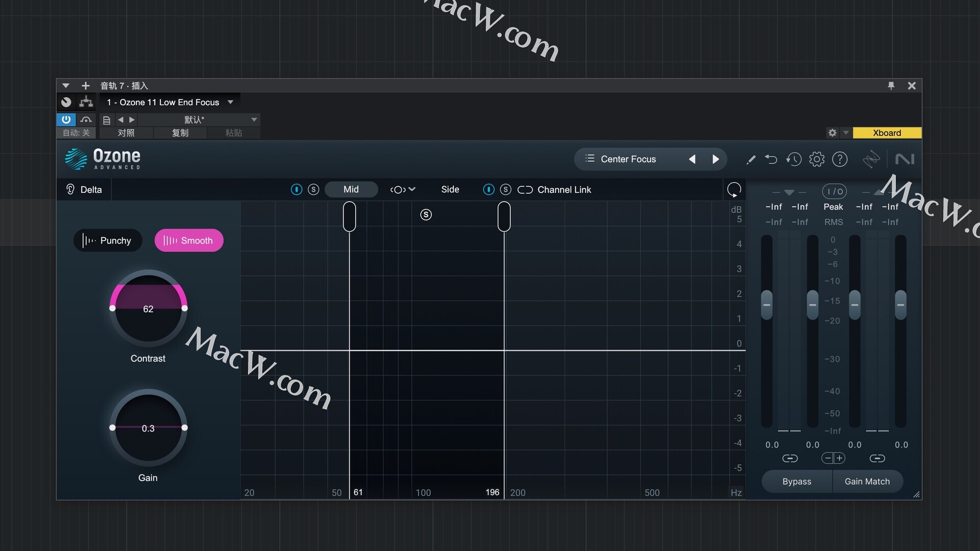The width and height of the screenshot is (980, 551).
Task: Open the insert window dropdown triangle
Action: click(66, 86)
